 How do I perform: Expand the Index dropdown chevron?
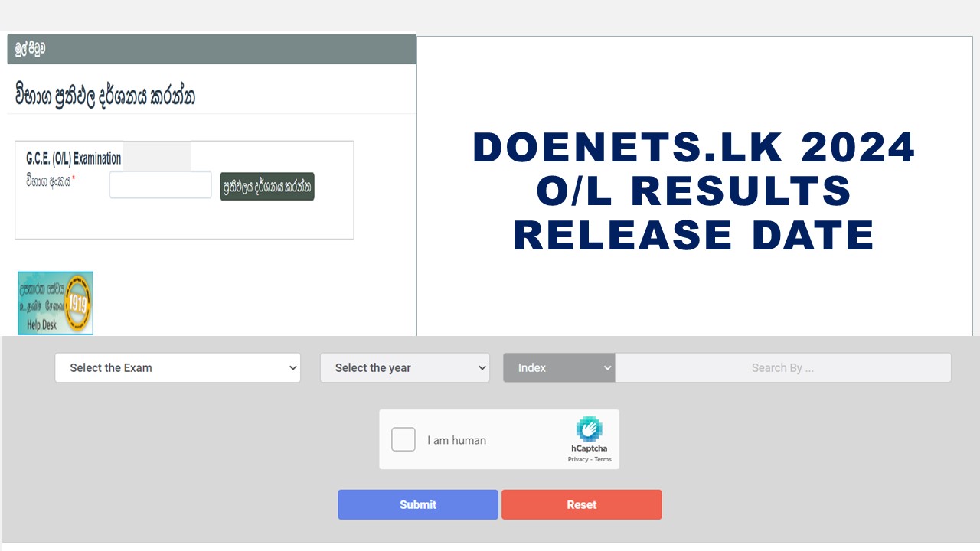coord(607,367)
